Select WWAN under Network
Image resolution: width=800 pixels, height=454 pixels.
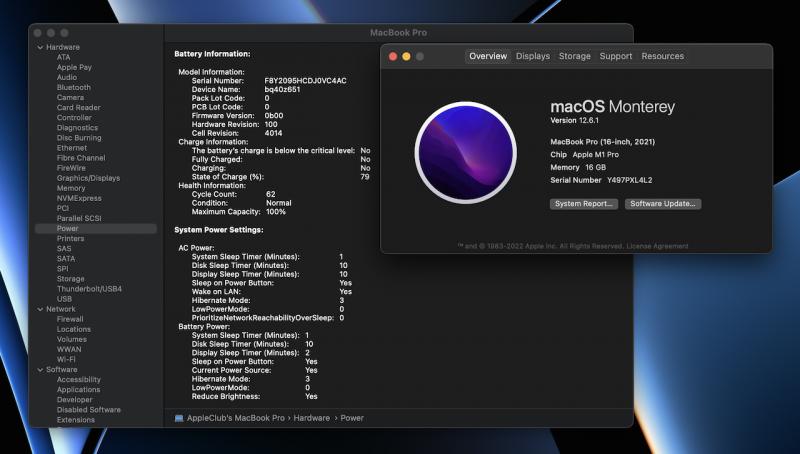tap(69, 349)
